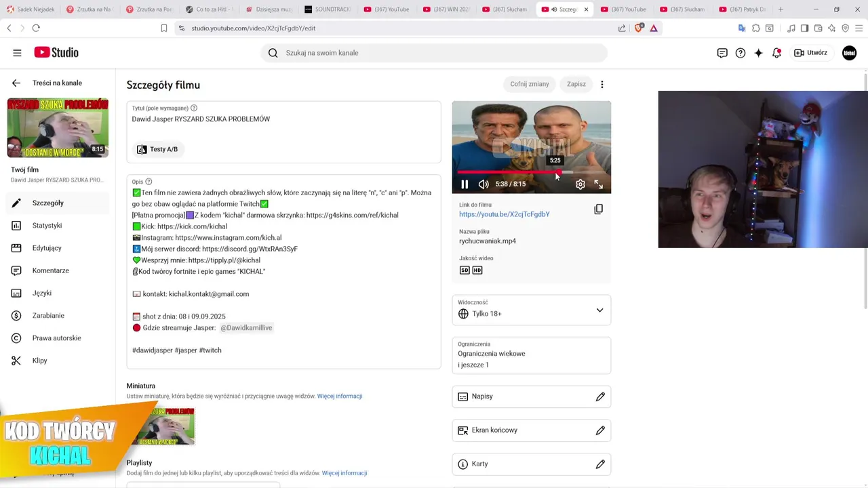Image resolution: width=868 pixels, height=488 pixels.
Task: Open a new browser tab with plus
Action: [x=781, y=9]
